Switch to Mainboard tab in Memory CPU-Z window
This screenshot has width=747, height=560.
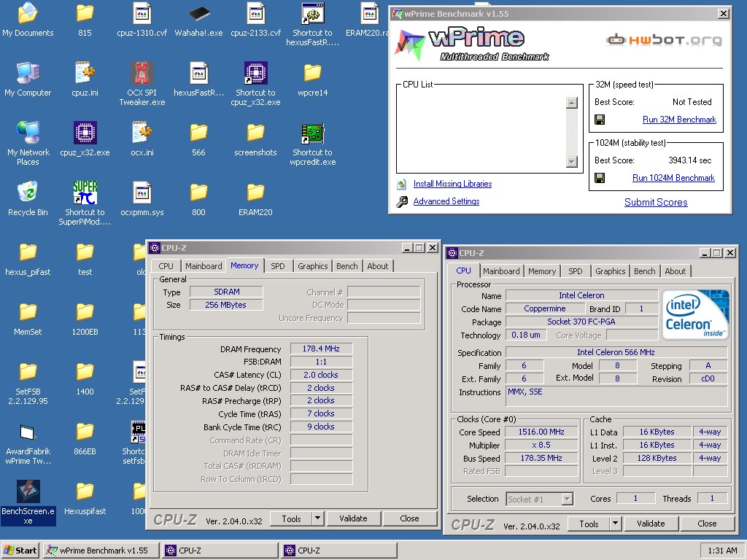[204, 266]
